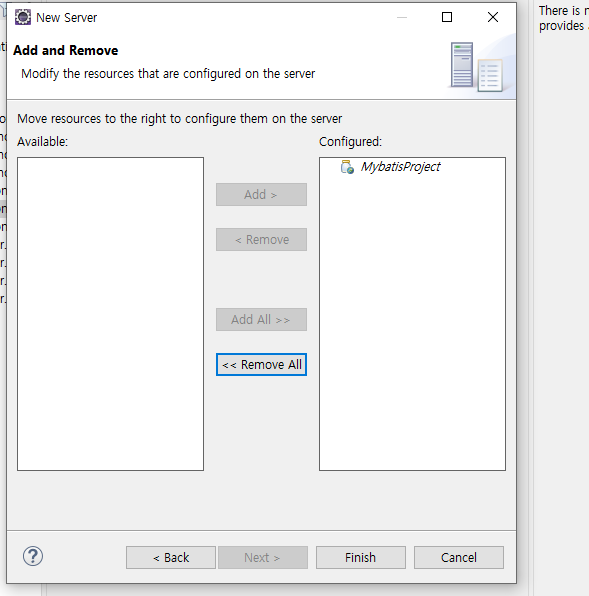589x596 pixels.
Task: Select MybatisProject in the Configured list
Action: click(400, 166)
